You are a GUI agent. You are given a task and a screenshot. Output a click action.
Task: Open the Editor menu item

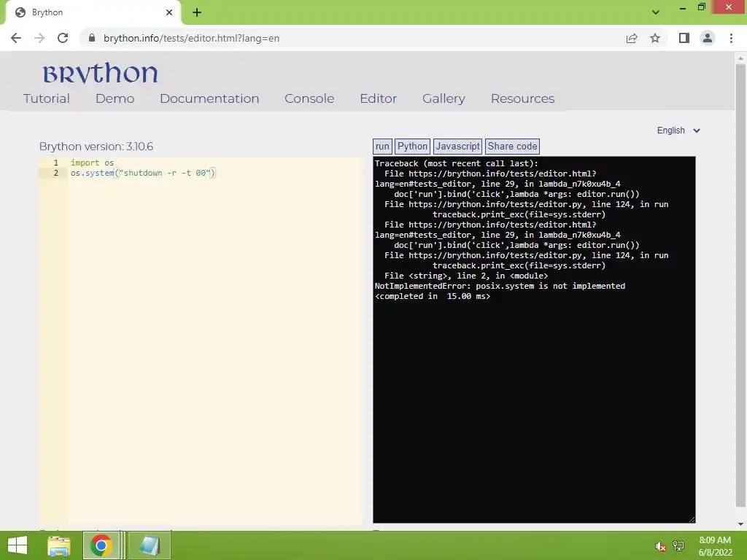(379, 98)
